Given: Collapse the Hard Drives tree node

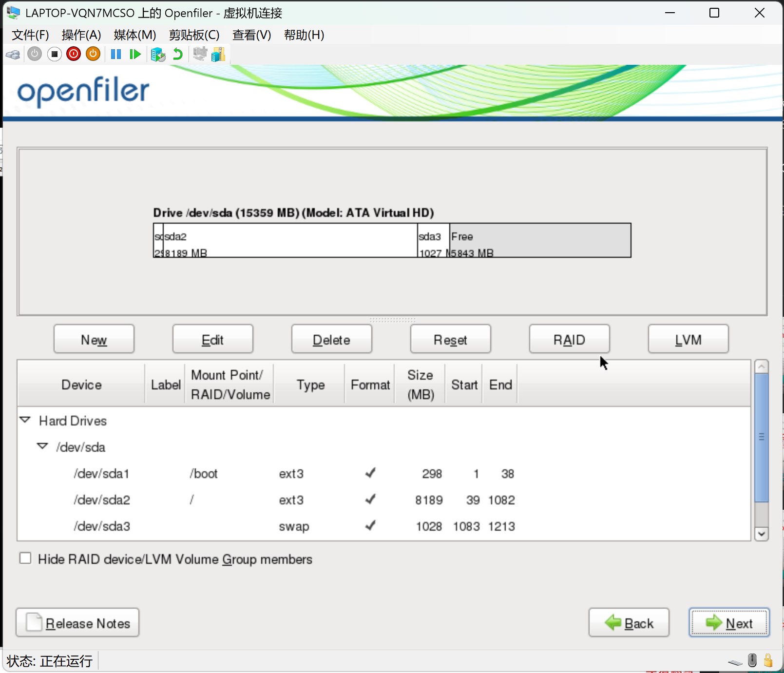Looking at the screenshot, I should click(25, 420).
